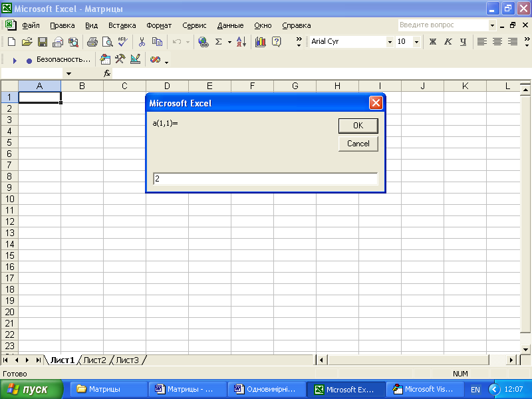Toggle underline formatting (Ч)

point(463,42)
